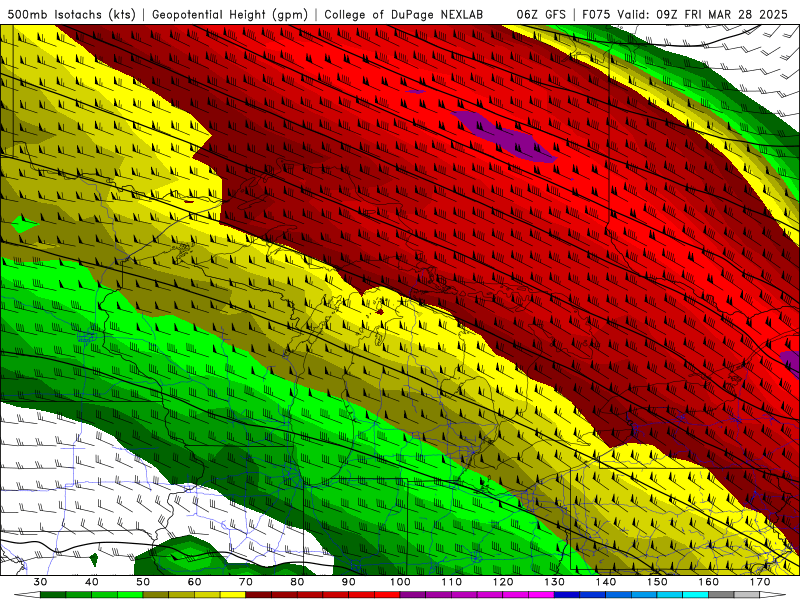The width and height of the screenshot is (800, 600).
Task: Click the large purple wind maximum on the map
Action: click(503, 137)
